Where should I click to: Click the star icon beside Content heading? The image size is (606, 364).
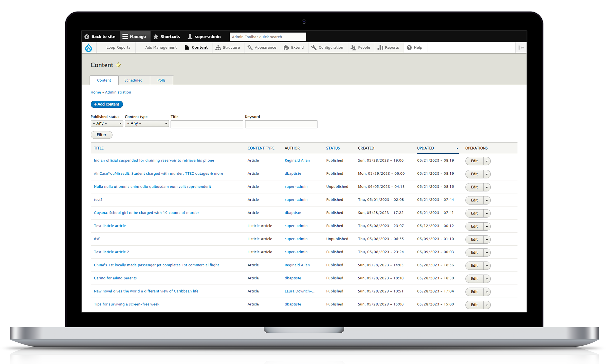[118, 65]
